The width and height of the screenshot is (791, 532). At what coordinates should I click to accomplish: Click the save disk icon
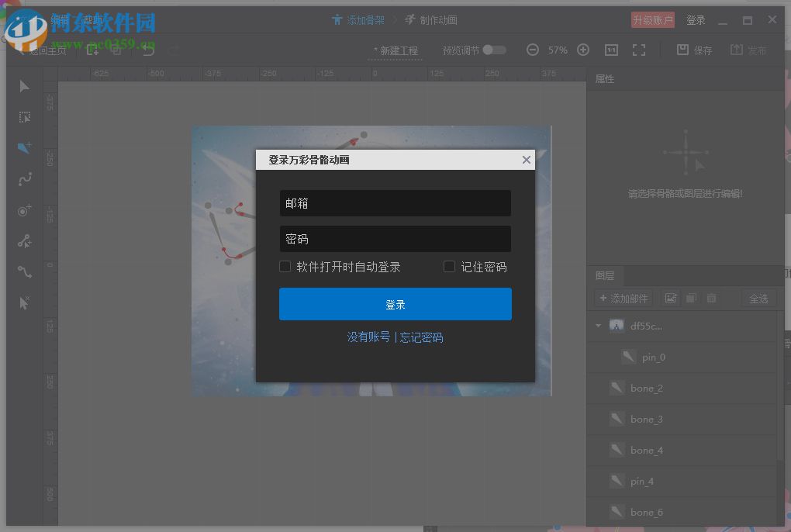tap(682, 50)
